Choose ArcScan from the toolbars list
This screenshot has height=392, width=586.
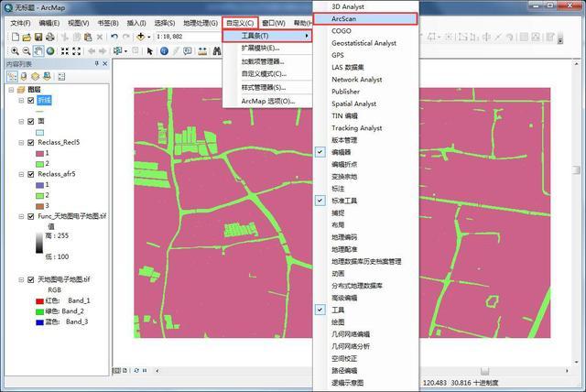click(365, 18)
